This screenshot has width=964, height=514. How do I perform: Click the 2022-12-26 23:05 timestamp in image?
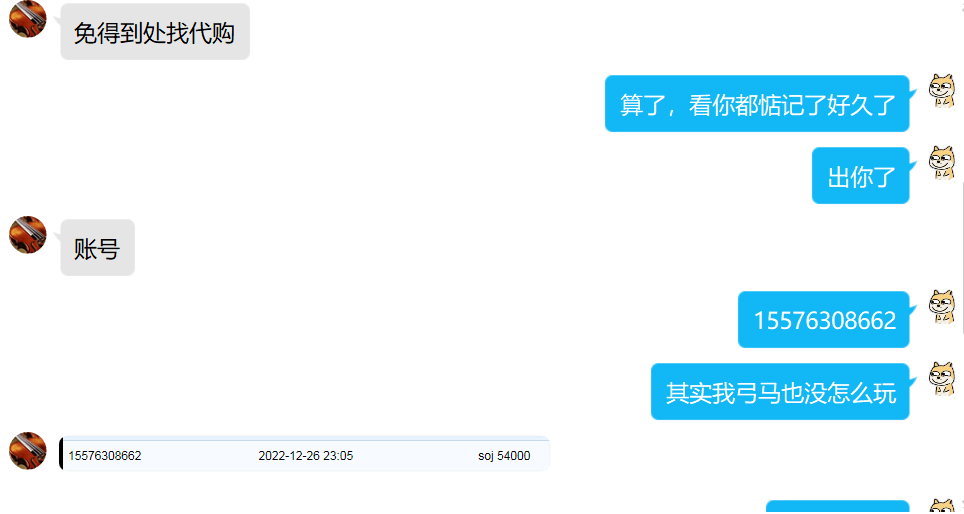click(306, 456)
